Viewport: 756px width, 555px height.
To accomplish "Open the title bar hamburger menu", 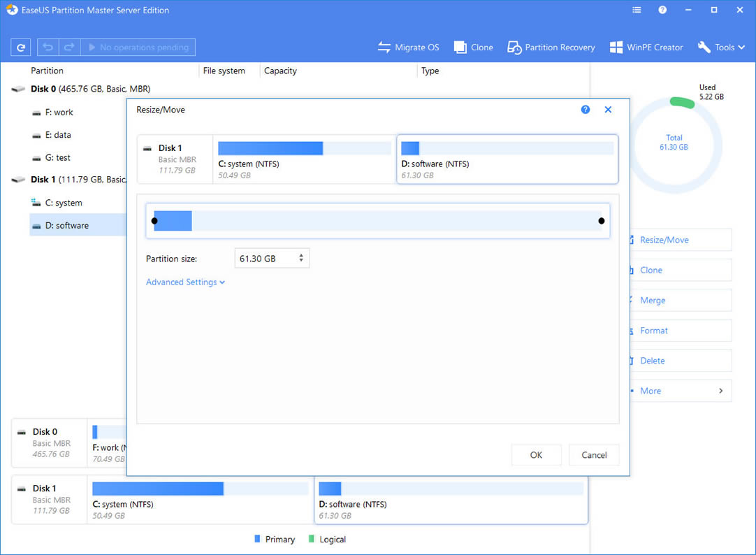I will pos(637,10).
